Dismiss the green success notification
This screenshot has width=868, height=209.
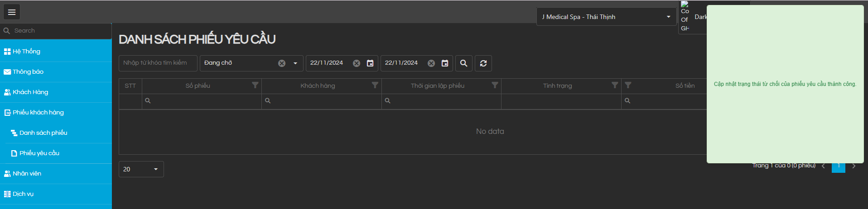pos(785,84)
